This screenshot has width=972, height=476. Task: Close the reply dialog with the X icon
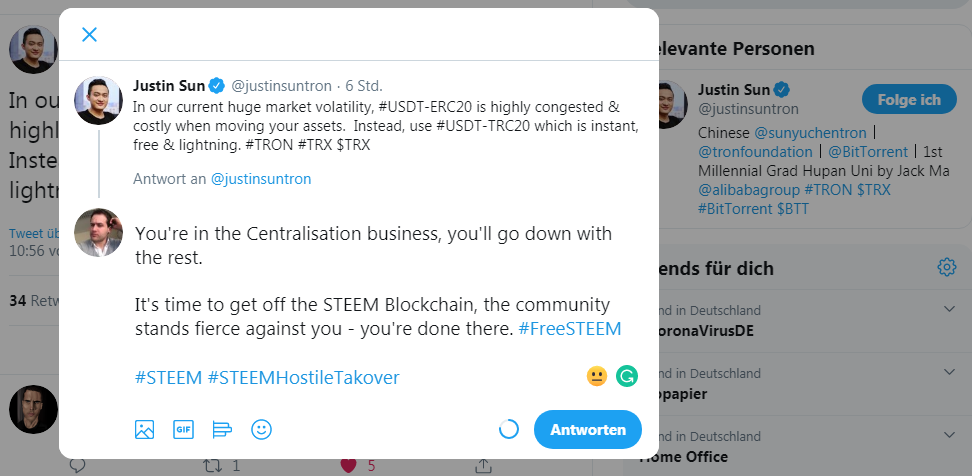[x=89, y=35]
